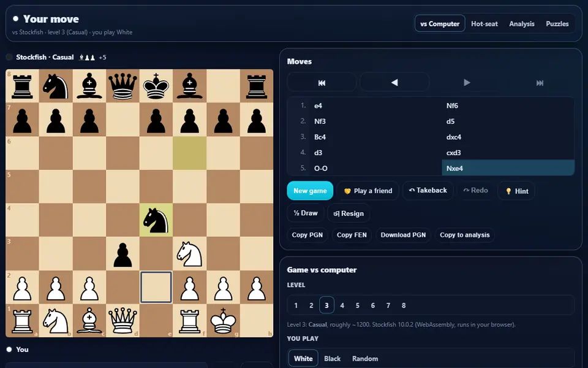The width and height of the screenshot is (588, 368).
Task: Select move 5 O-O in move list
Action: coord(375,168)
